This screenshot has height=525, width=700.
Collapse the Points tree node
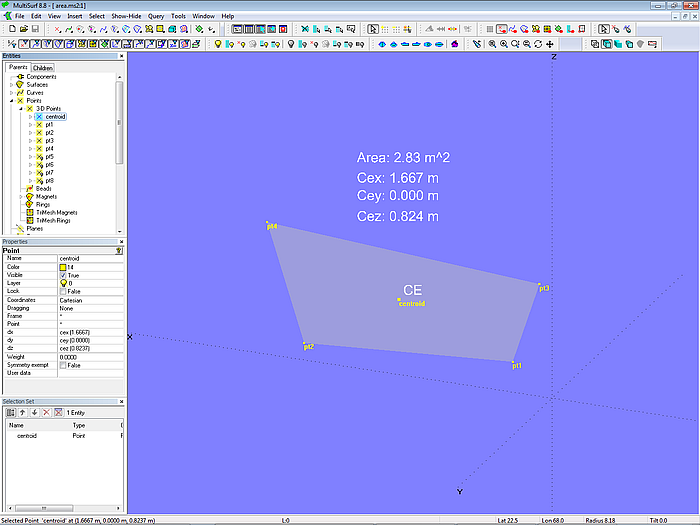click(x=12, y=100)
